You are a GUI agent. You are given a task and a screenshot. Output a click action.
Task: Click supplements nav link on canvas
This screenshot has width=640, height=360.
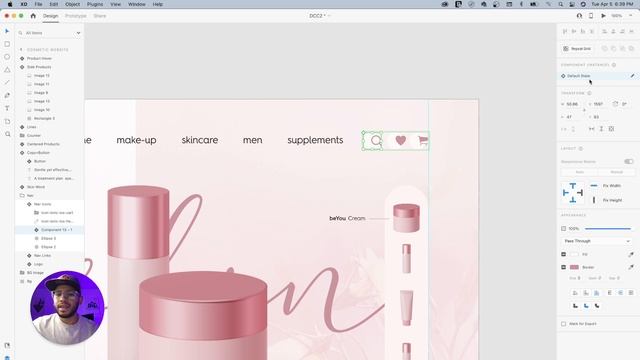(315, 140)
